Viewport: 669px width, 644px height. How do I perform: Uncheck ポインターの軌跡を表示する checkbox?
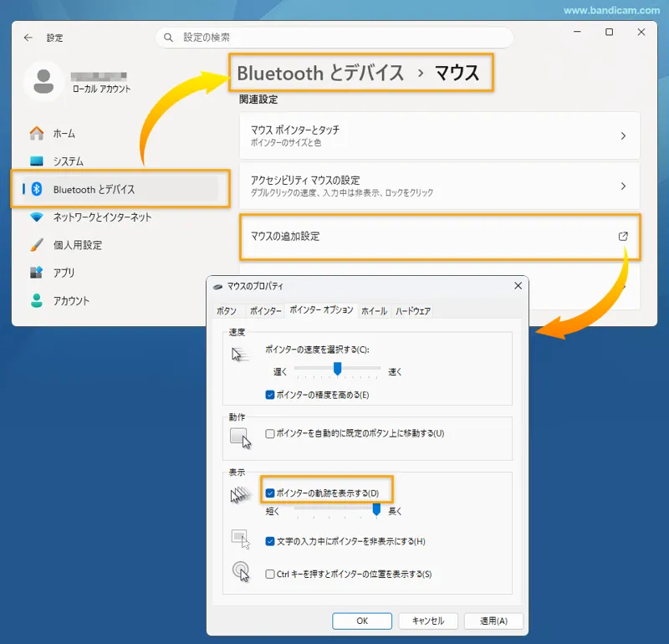coord(269,493)
